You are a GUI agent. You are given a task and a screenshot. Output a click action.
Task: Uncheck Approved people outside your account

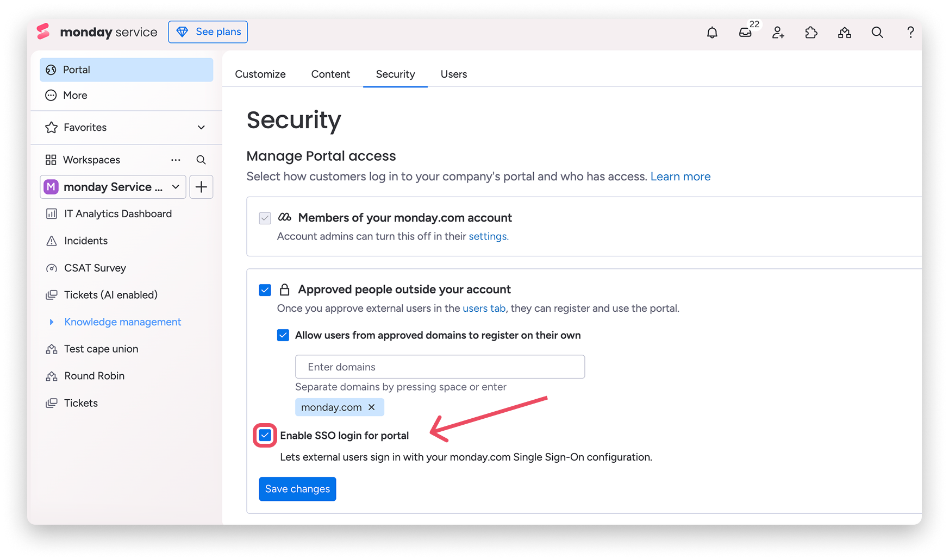click(x=265, y=290)
